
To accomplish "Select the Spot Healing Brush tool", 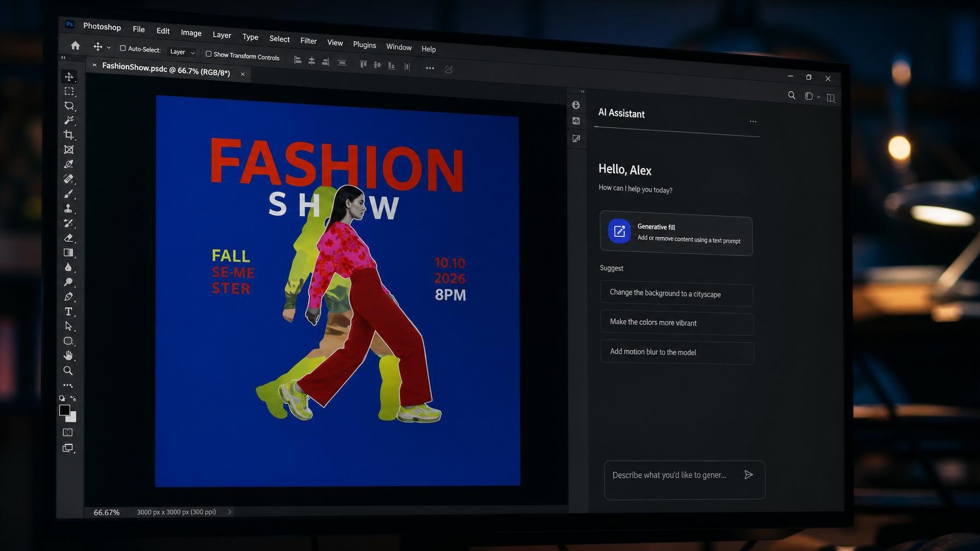I will pos(69,179).
